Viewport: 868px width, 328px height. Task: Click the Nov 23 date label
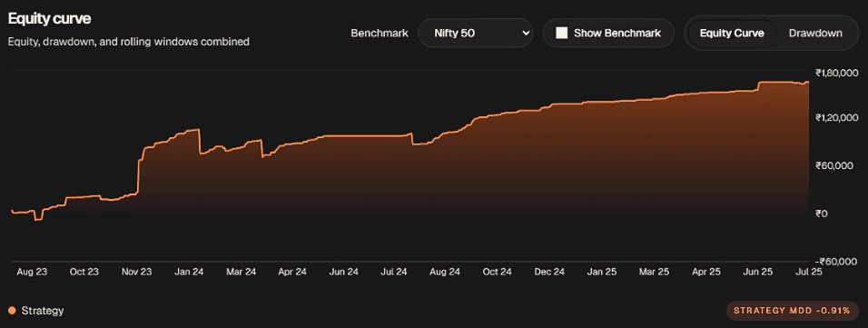pyautogui.click(x=136, y=272)
